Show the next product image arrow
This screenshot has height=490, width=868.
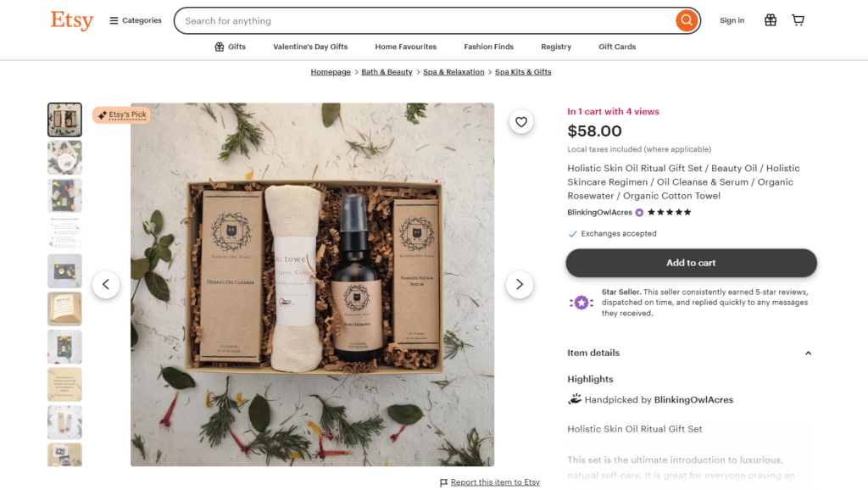520,285
